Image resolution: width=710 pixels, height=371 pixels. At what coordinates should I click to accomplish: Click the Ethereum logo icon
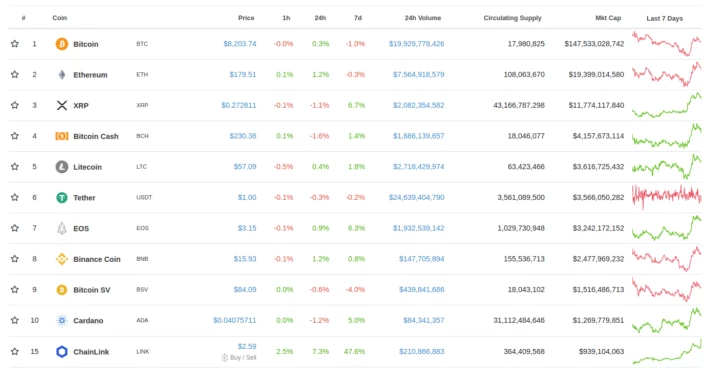62,75
